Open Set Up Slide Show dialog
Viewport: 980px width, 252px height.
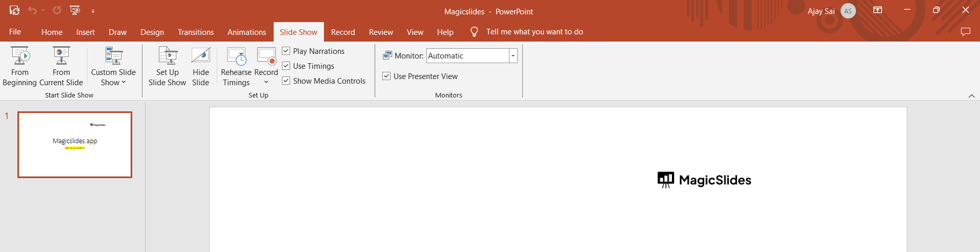[x=167, y=66]
